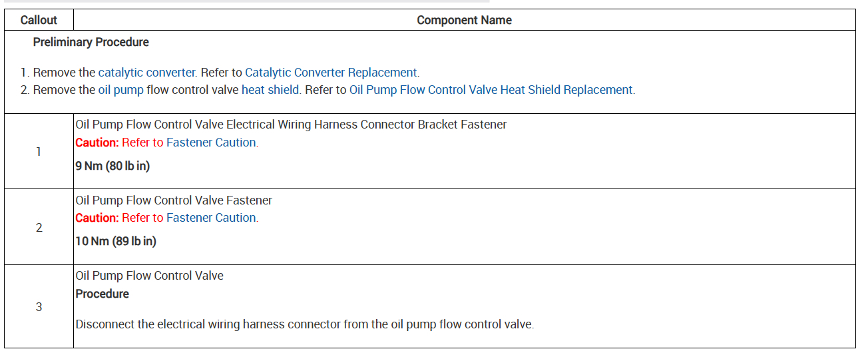
Task: Click the "Oil Pump Flow Control Valve Fastener" text
Action: tap(174, 200)
